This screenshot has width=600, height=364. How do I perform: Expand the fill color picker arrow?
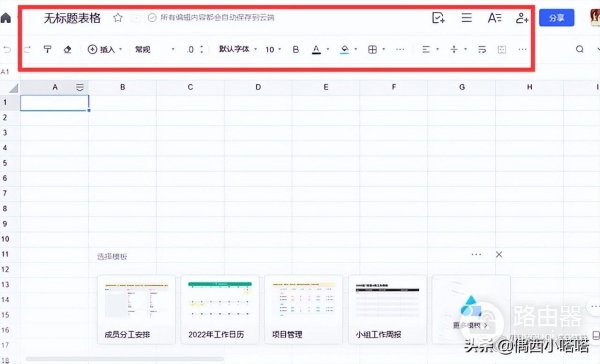coord(355,49)
